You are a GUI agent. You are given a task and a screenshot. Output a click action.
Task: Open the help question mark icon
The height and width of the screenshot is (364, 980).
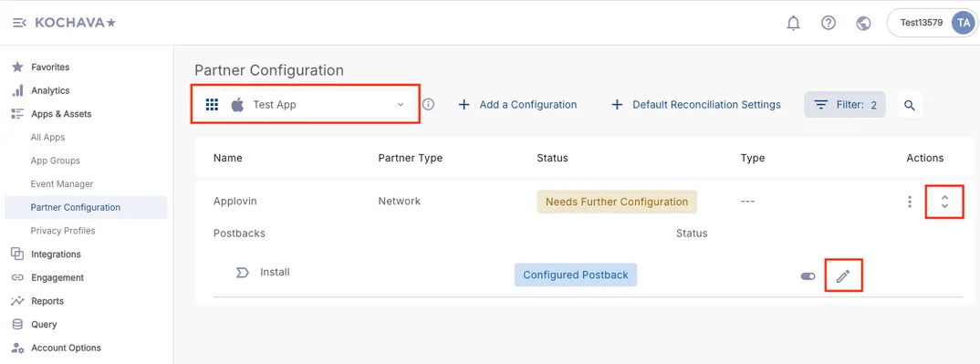tap(829, 23)
